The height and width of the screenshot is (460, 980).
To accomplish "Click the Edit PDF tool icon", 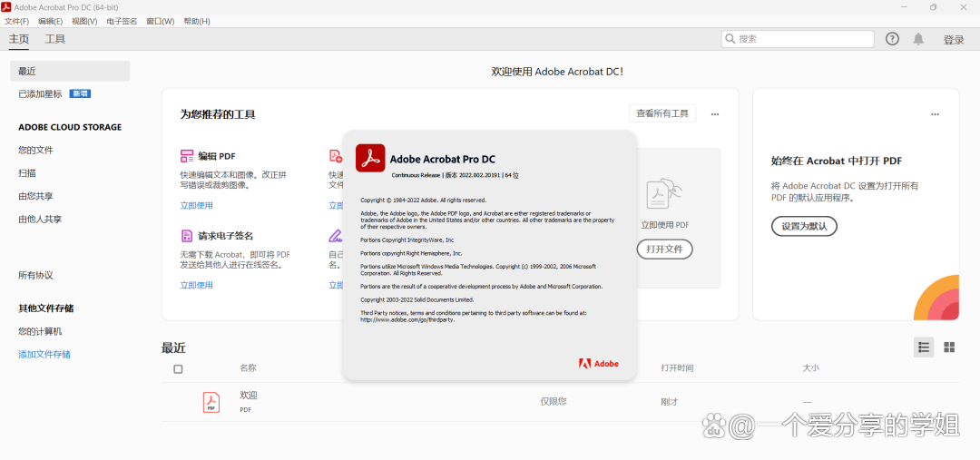I will [187, 156].
